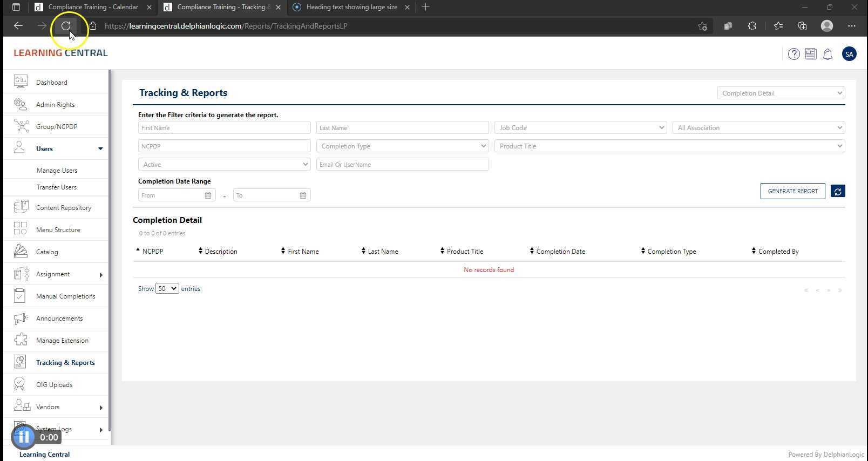Switch to the Compliance Training - Calendar tab

(x=92, y=7)
